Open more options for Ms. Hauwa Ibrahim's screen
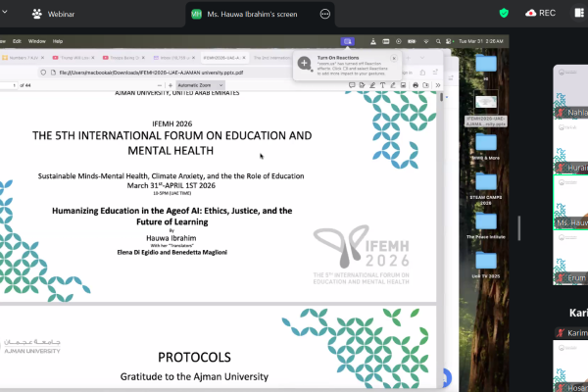This screenshot has width=588, height=392. (x=324, y=15)
